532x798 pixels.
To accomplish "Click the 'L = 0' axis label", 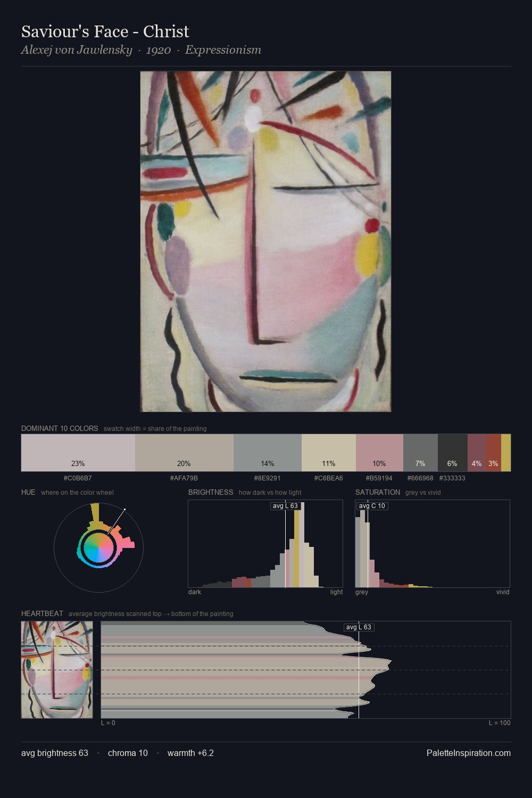I will tap(108, 722).
